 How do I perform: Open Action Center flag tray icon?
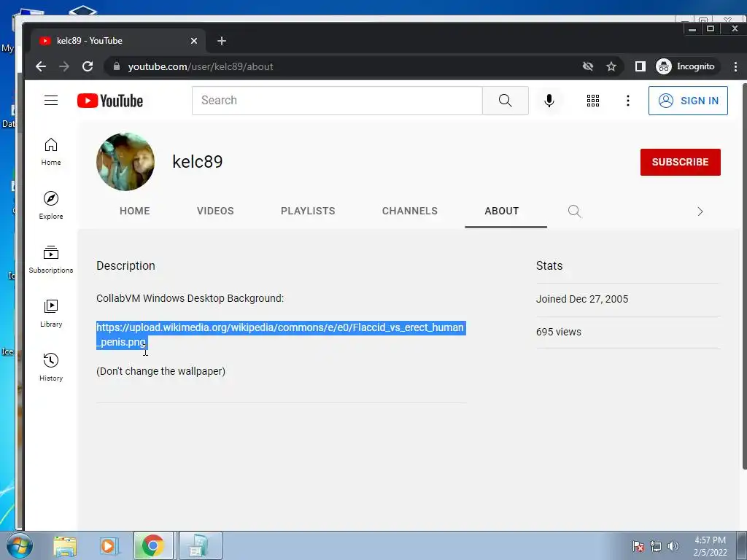[638, 546]
